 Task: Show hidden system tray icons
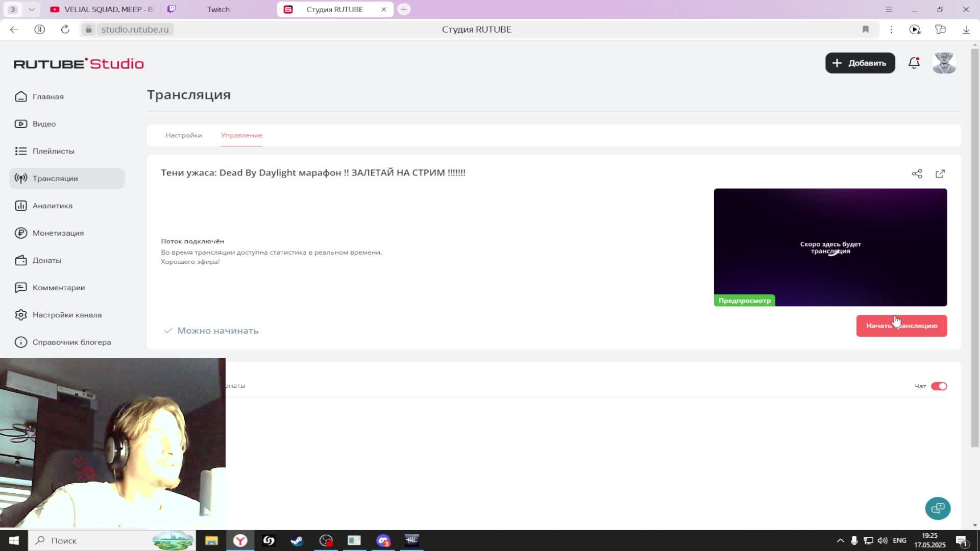840,540
